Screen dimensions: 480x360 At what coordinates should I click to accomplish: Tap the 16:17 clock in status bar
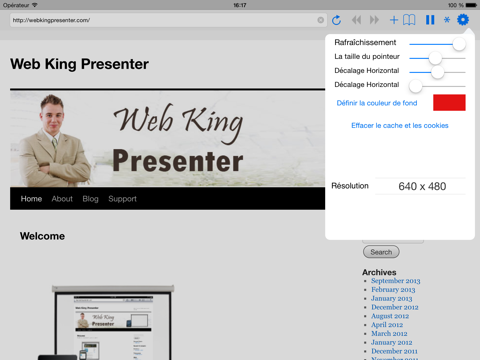coord(240,5)
